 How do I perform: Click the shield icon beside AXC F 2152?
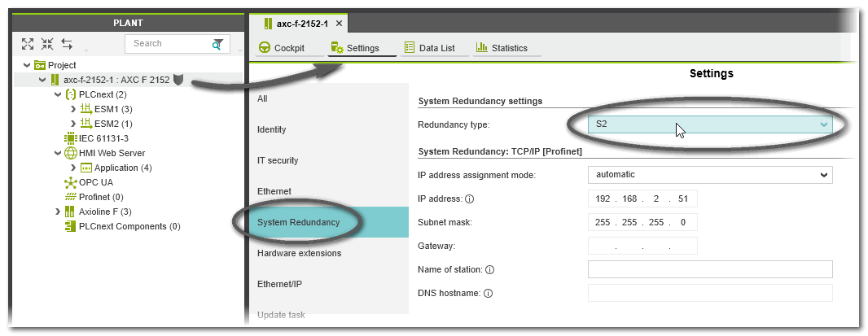pyautogui.click(x=178, y=80)
